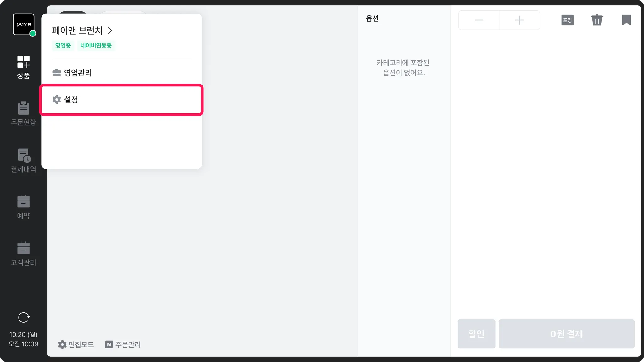The image size is (644, 362).
Task: Select 영업관리 menu item
Action: pyautogui.click(x=121, y=73)
